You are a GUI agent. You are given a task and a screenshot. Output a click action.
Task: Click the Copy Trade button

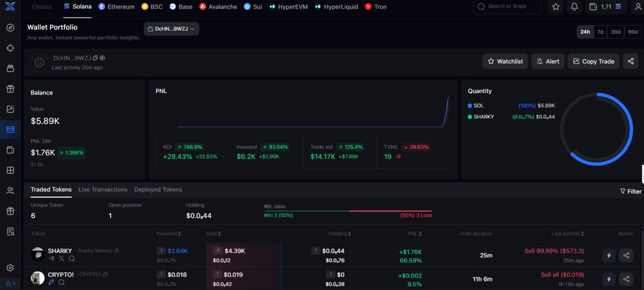coord(594,61)
